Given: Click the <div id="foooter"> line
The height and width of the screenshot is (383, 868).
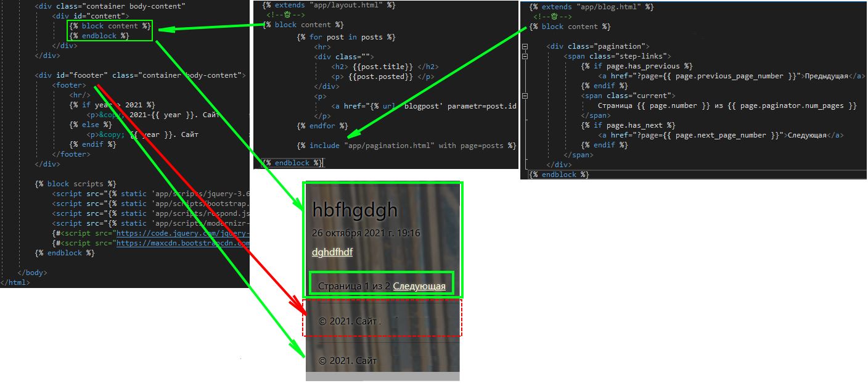Looking at the screenshot, I should point(140,75).
